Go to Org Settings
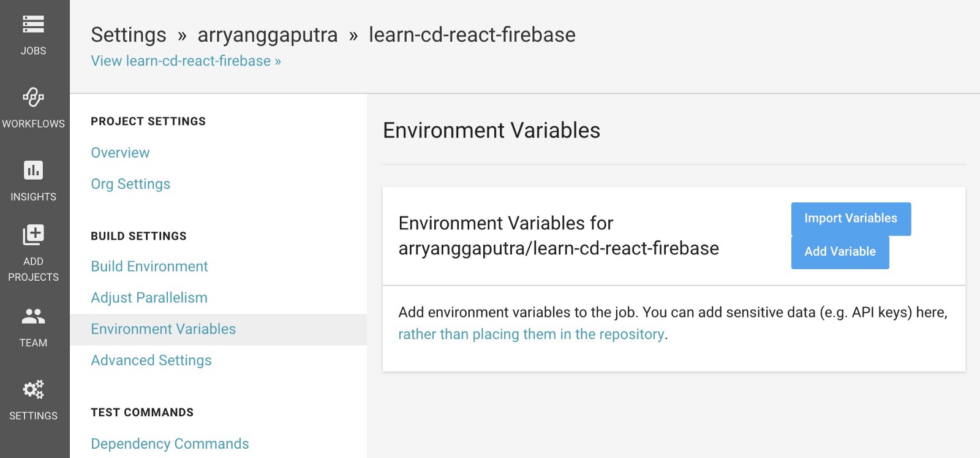The height and width of the screenshot is (458, 980). click(130, 184)
